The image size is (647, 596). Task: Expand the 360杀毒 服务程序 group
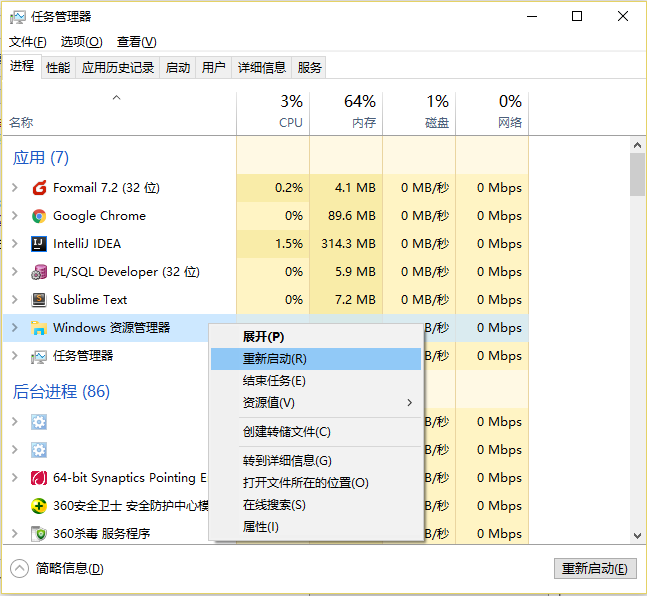point(15,534)
